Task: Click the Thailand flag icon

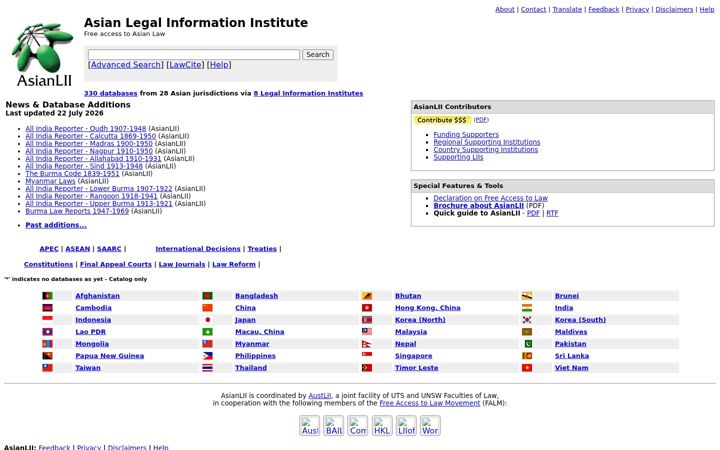Action: pos(207,367)
